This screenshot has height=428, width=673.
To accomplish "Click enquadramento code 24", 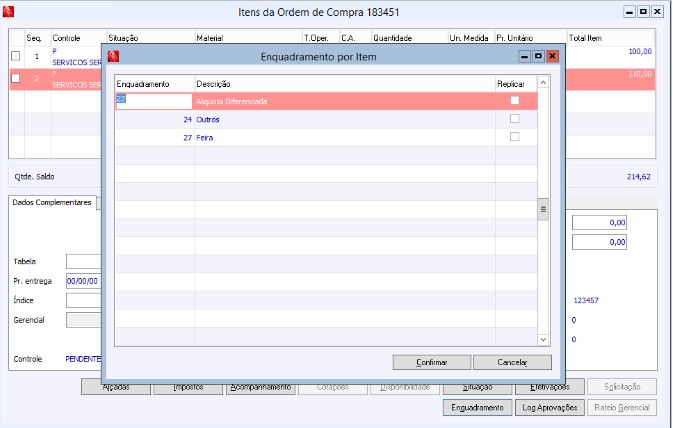I will tap(187, 120).
